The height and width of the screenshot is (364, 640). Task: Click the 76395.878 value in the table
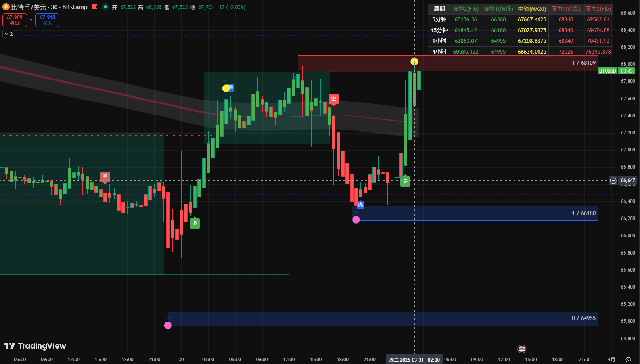pyautogui.click(x=598, y=52)
